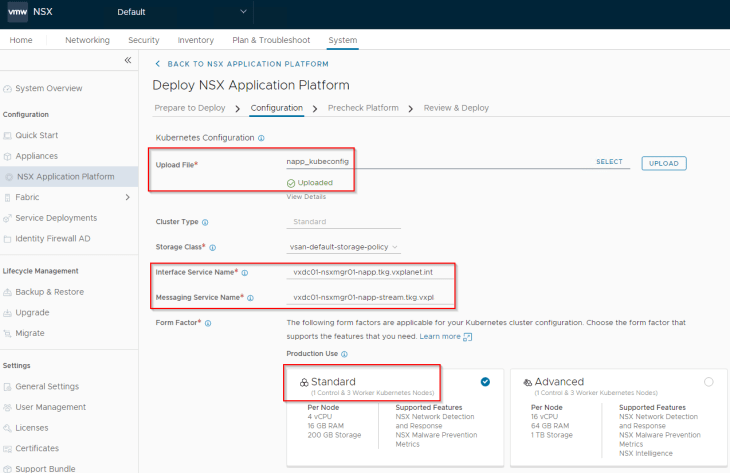
Task: Open the Networking tab
Action: pos(88,40)
